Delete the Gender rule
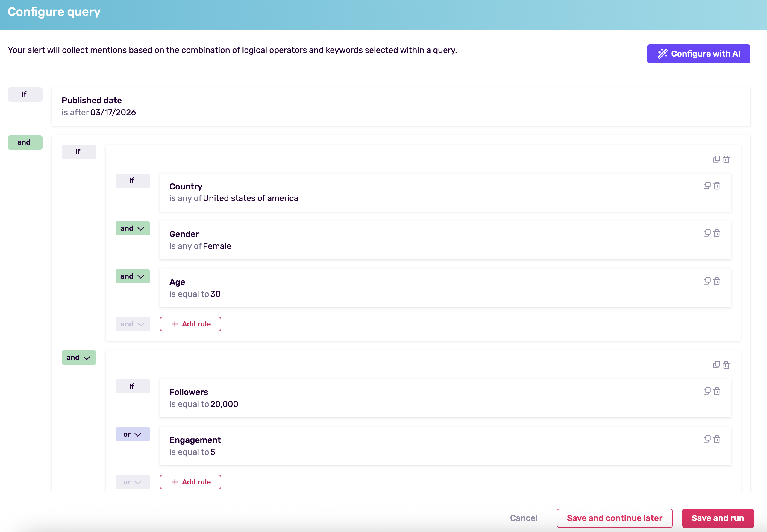Viewport: 767px width, 532px height. pos(717,233)
